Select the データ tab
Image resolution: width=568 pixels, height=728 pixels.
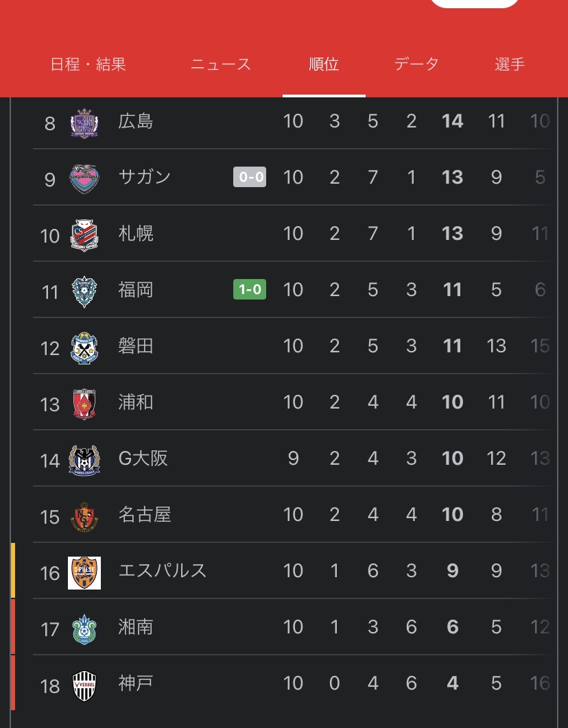(x=416, y=65)
